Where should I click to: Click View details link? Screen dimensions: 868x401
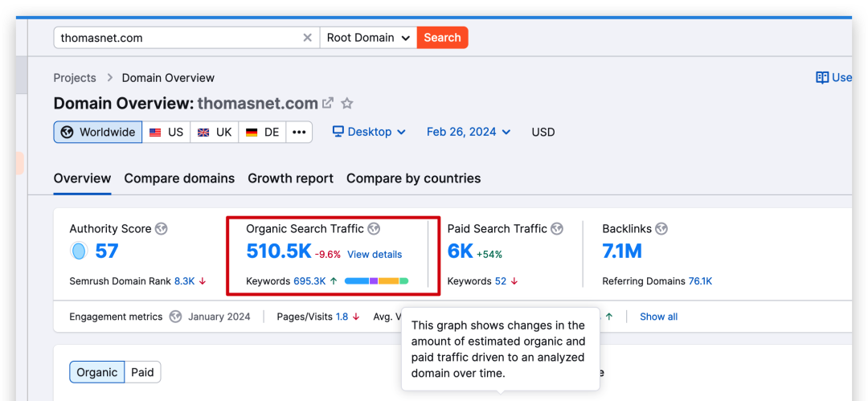coord(375,255)
